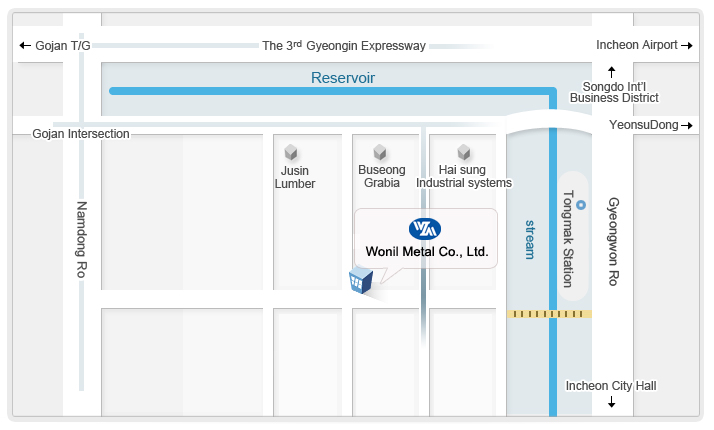Click the Jusin Lumber building marker
This screenshot has width=714, height=430.
[291, 153]
